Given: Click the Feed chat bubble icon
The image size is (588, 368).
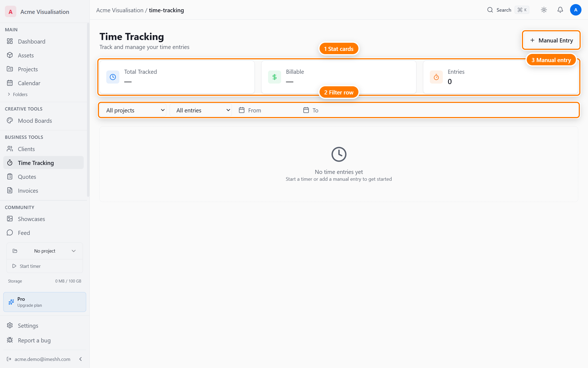Looking at the screenshot, I should [10, 233].
